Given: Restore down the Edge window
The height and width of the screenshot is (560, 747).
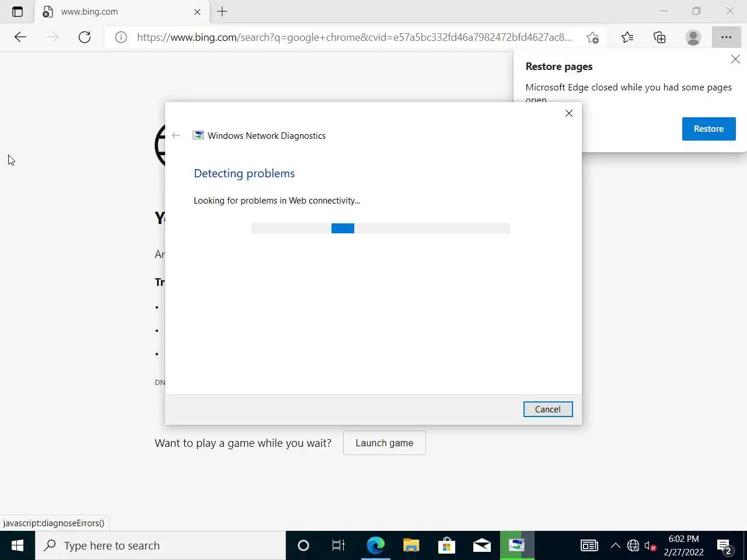Looking at the screenshot, I should (x=696, y=11).
